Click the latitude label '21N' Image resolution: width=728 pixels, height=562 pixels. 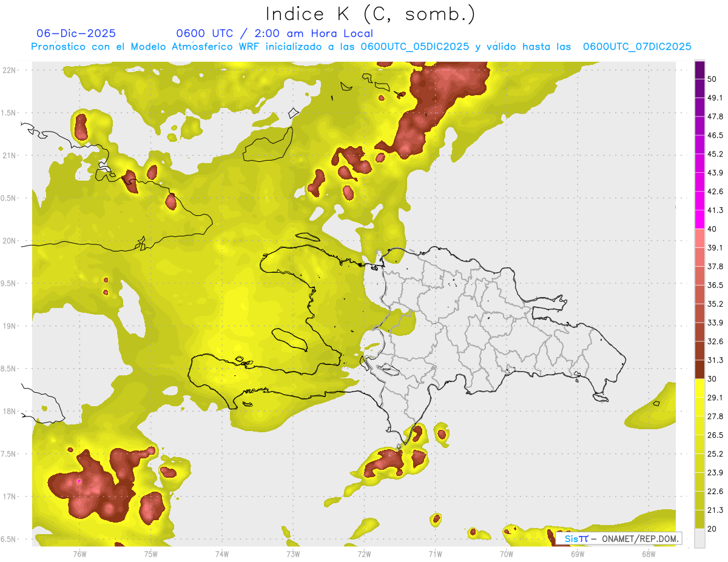point(9,155)
